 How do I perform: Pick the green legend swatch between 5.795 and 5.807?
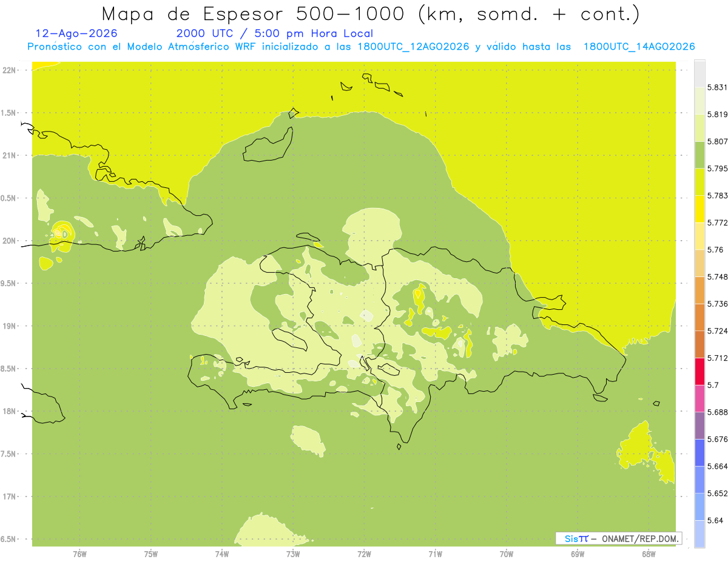pyautogui.click(x=699, y=155)
